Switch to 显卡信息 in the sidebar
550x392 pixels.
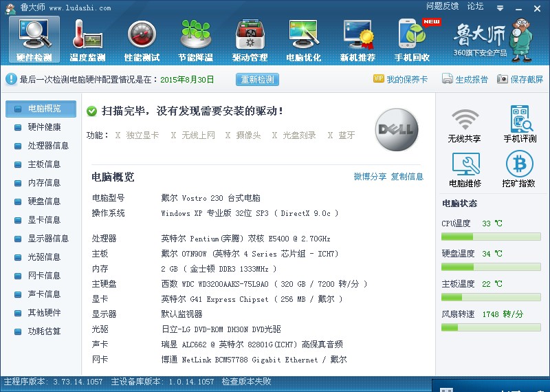[x=44, y=220]
